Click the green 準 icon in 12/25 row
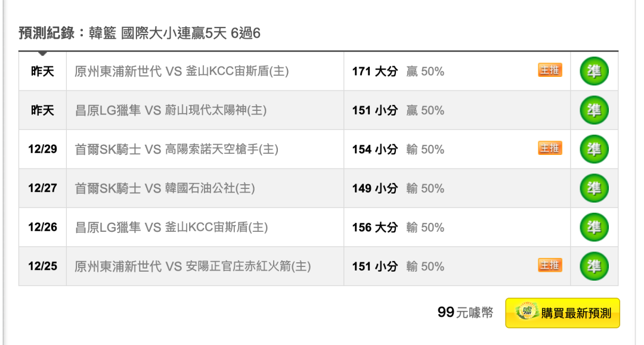This screenshot has width=644, height=345. pyautogui.click(x=594, y=266)
